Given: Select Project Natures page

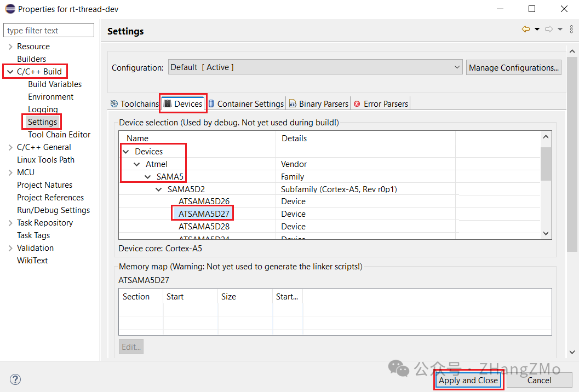Looking at the screenshot, I should (x=45, y=185).
